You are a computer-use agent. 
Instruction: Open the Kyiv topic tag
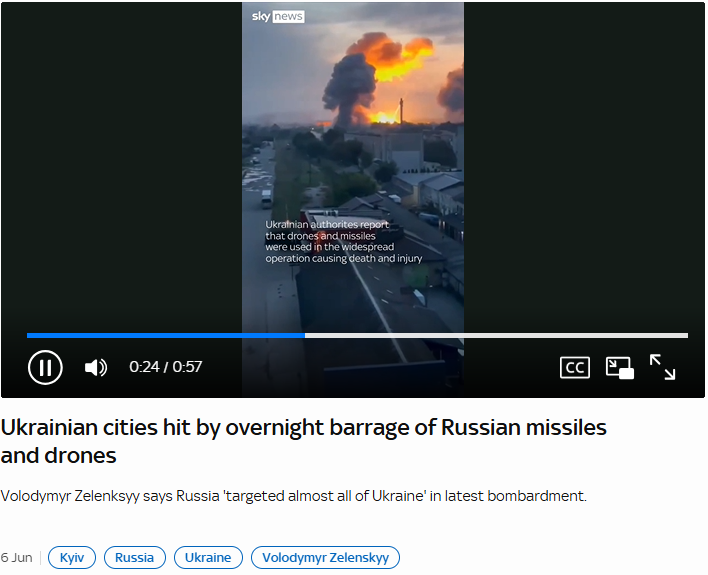tap(72, 557)
